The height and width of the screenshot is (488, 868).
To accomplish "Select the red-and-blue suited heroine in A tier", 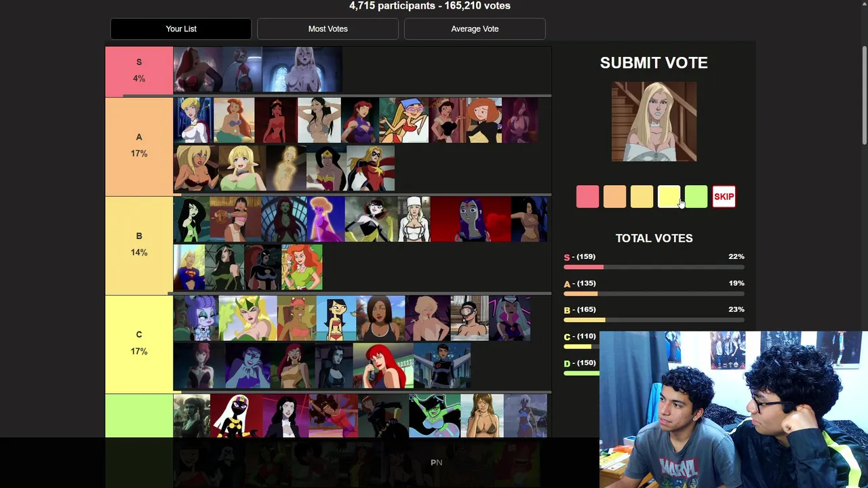I will coord(370,169).
